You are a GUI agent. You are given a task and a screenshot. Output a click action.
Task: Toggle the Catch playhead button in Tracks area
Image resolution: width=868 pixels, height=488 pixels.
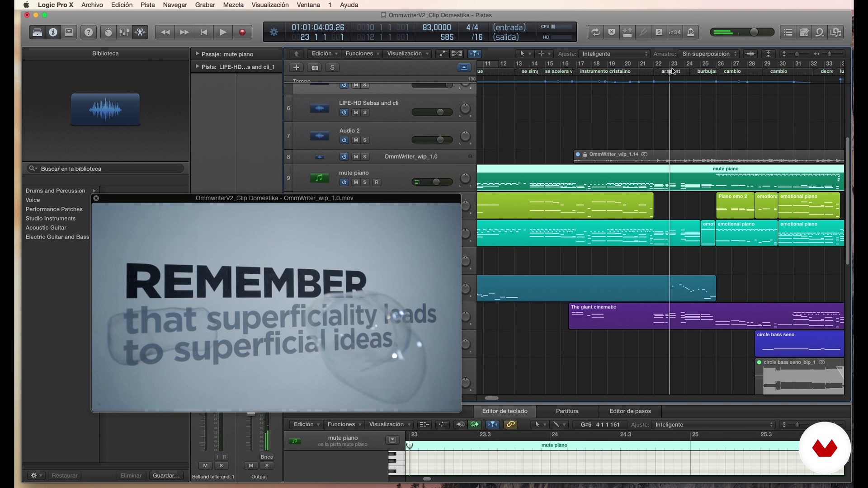pos(474,54)
